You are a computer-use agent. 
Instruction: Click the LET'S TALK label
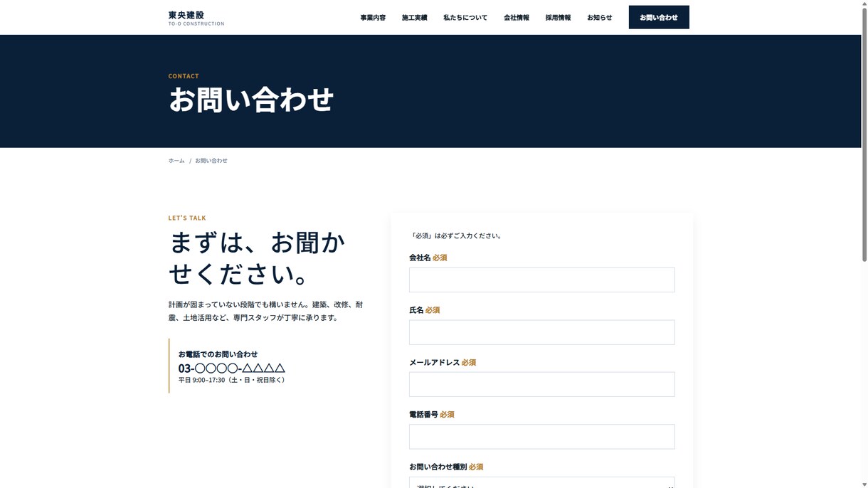[187, 218]
